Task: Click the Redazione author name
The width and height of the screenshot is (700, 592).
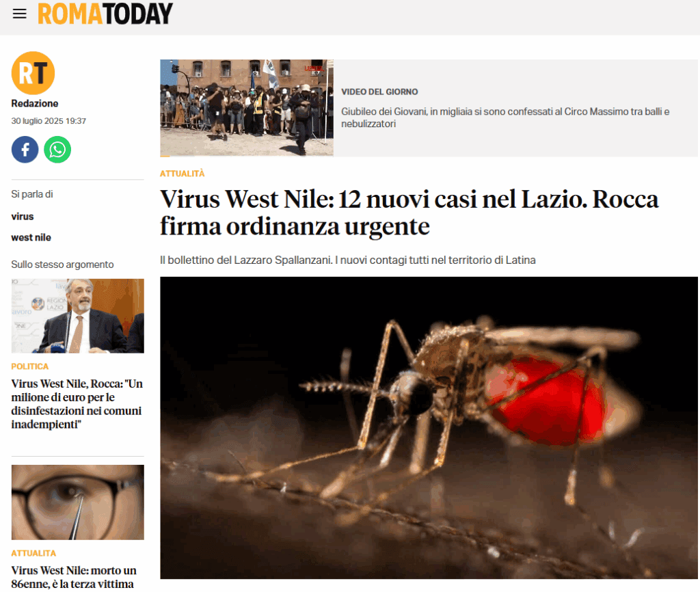Action: point(35,104)
